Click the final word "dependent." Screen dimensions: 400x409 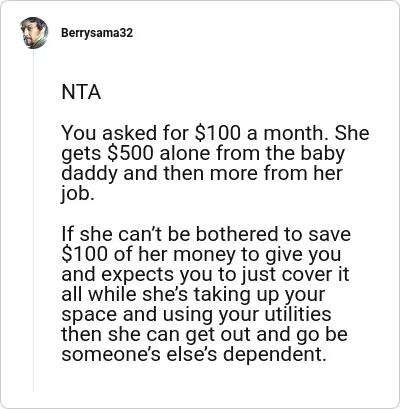273,355
